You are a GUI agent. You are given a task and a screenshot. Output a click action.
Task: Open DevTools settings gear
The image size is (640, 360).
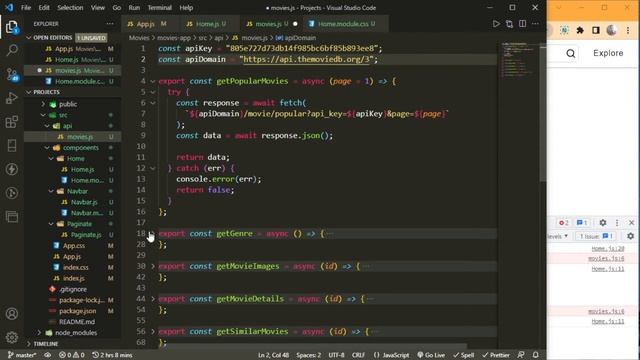click(x=603, y=222)
